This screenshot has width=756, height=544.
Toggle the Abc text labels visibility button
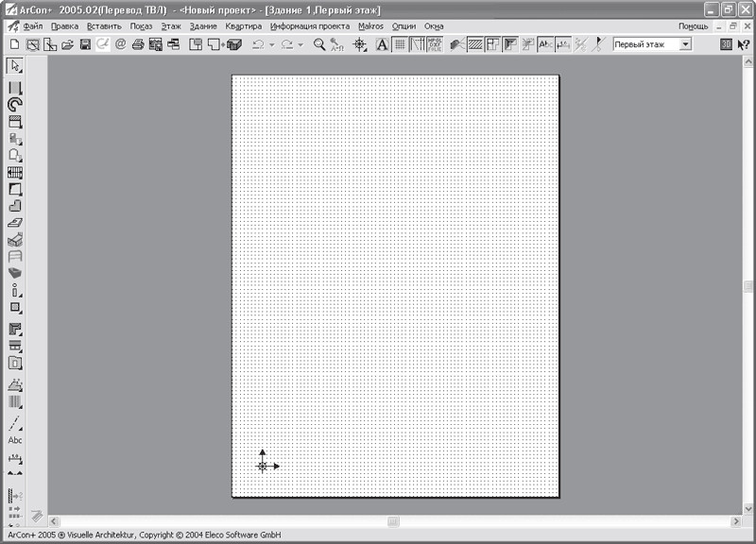coord(545,44)
